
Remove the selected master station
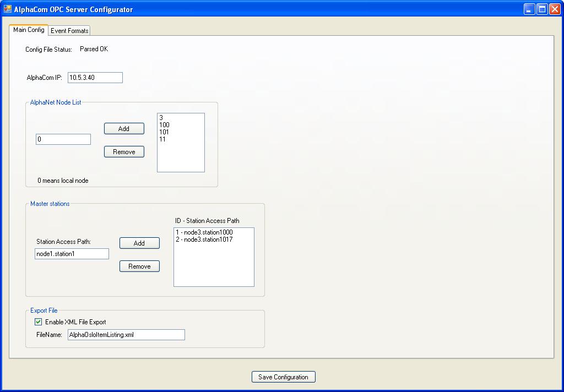coord(139,266)
